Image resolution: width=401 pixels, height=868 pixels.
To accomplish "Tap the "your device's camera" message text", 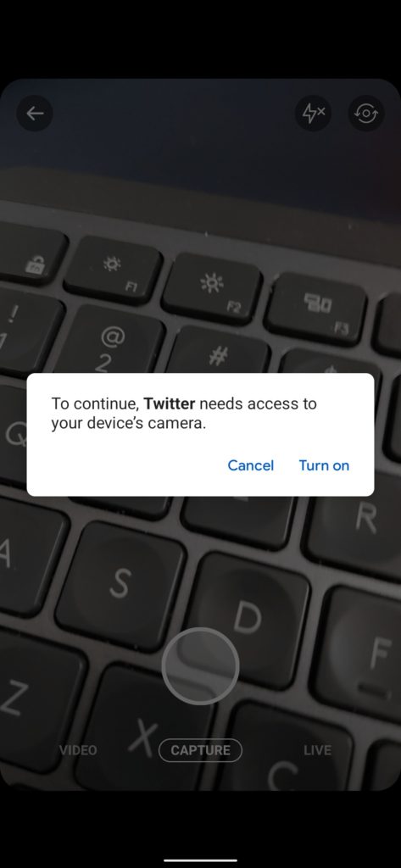I will (129, 425).
